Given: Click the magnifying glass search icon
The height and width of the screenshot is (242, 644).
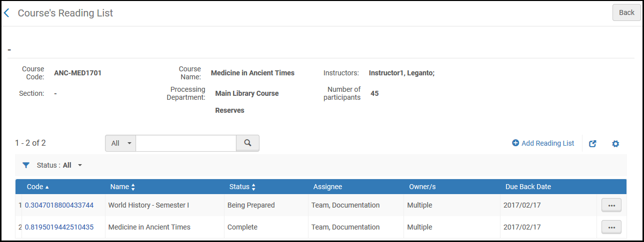Looking at the screenshot, I should click(247, 143).
